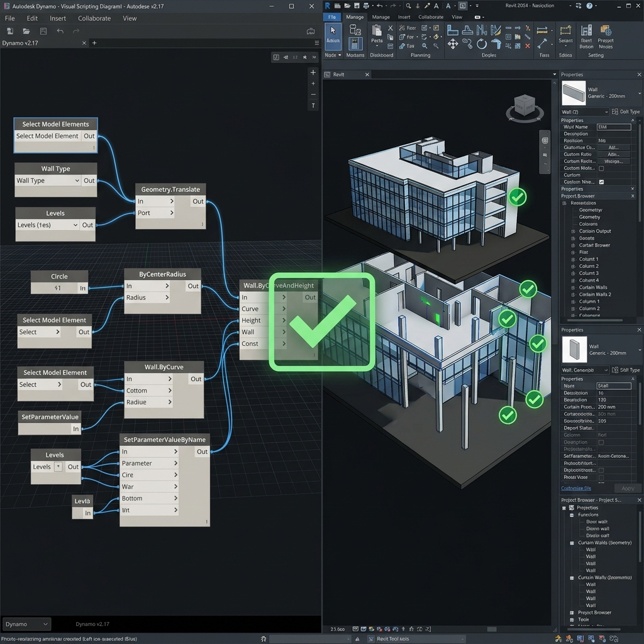Undo the last action in Dynamo toolbar
The image size is (644, 644).
pyautogui.click(x=60, y=31)
